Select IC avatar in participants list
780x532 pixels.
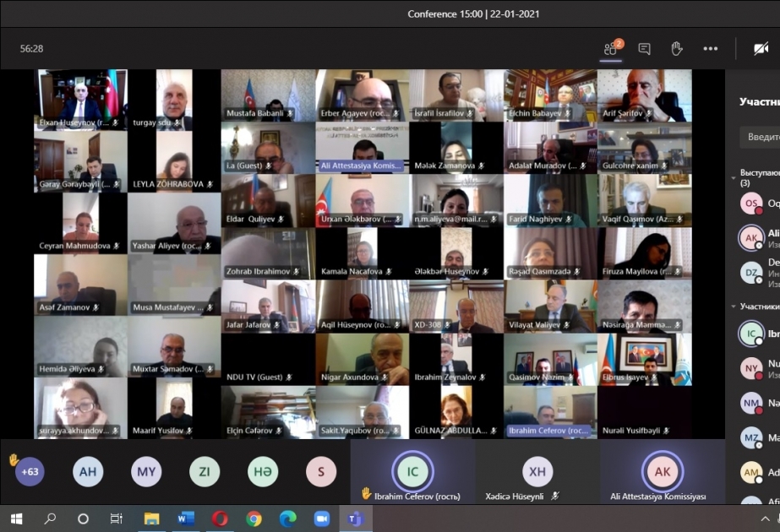[x=751, y=334]
